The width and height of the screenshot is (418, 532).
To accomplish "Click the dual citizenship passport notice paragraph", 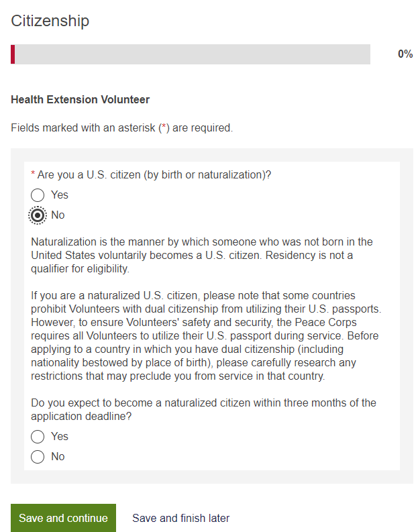I will (201, 335).
